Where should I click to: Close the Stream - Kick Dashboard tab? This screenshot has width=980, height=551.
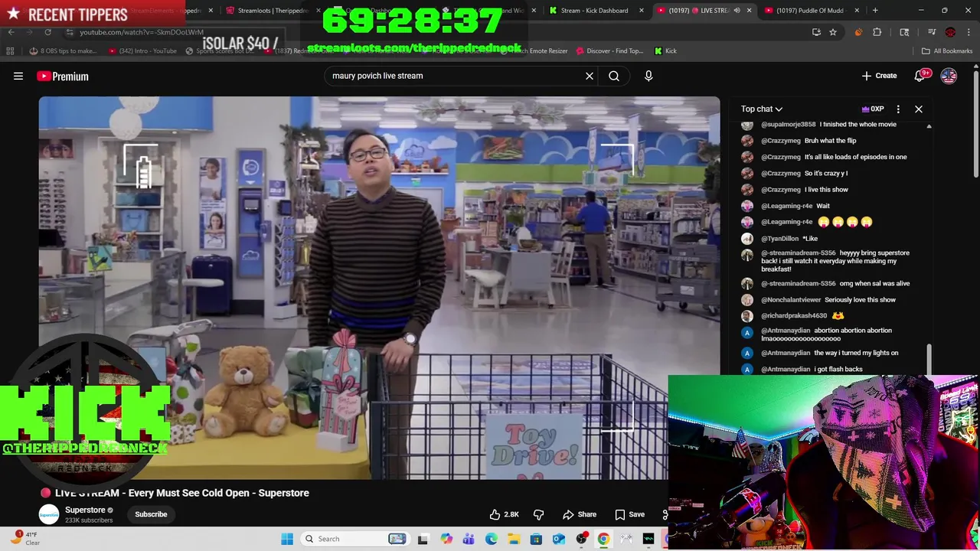642,11
